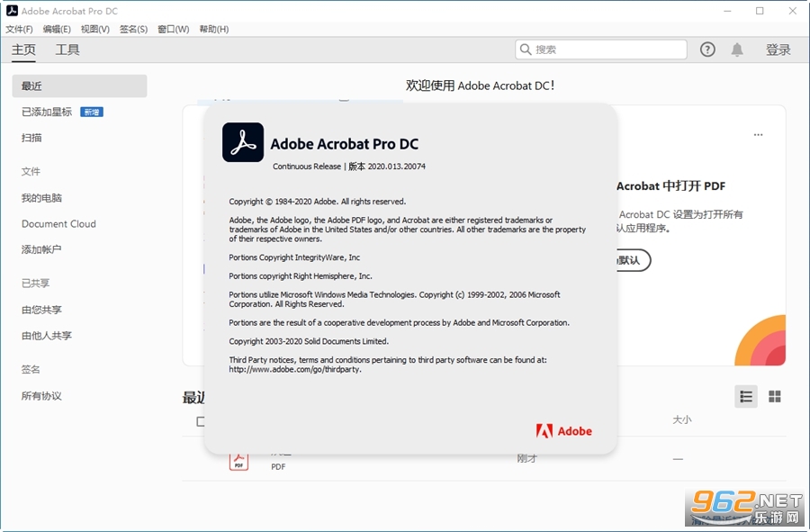Minimize the Acrobat window

click(727, 11)
